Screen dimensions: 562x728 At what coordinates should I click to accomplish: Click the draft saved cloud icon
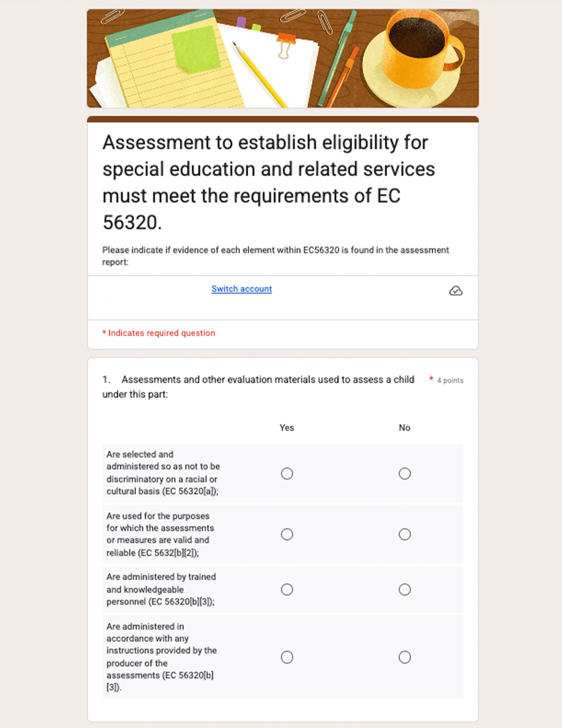click(456, 291)
